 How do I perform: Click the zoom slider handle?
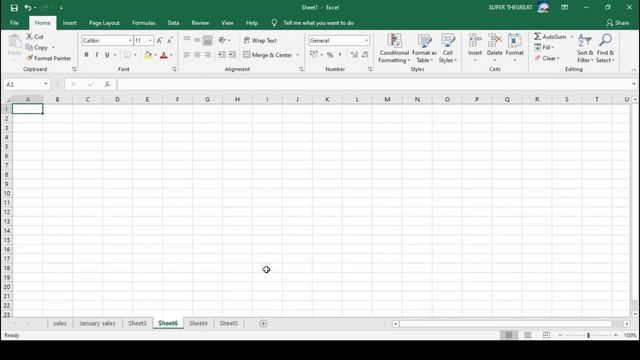(588, 335)
